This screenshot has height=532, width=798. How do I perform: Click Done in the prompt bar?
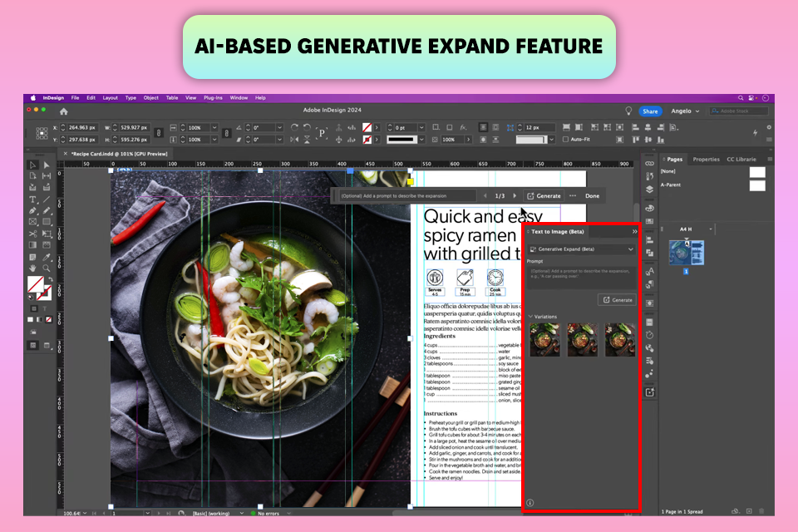tap(592, 196)
